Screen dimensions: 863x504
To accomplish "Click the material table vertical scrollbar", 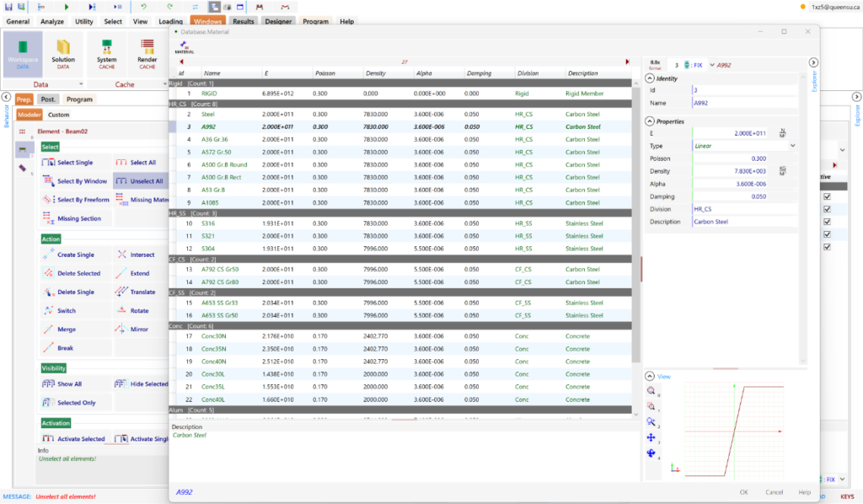I will pos(635,226).
